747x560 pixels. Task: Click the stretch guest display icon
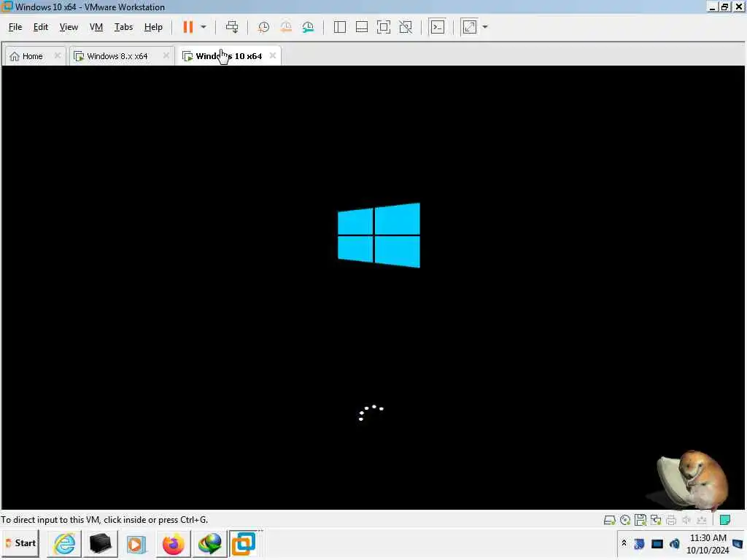click(469, 27)
